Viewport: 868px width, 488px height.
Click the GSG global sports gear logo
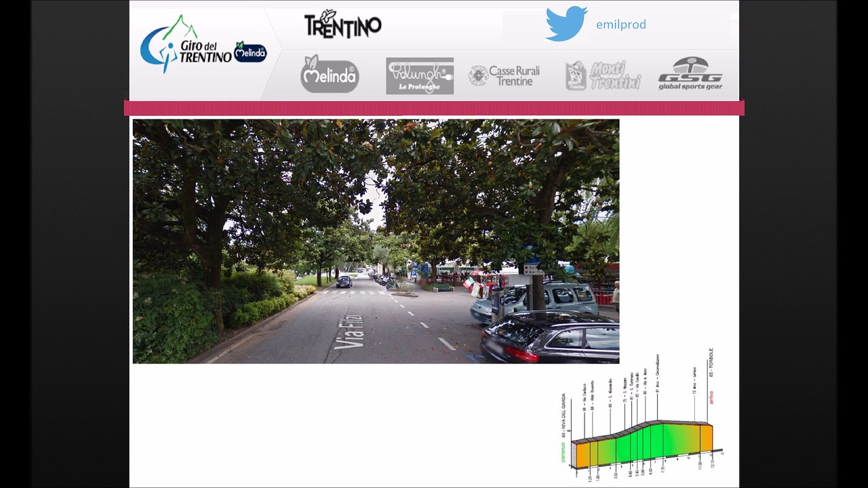pyautogui.click(x=690, y=73)
